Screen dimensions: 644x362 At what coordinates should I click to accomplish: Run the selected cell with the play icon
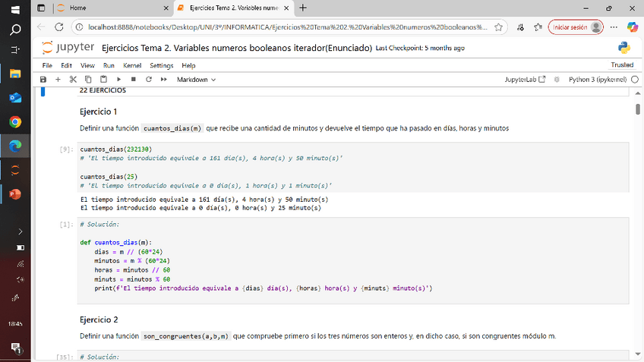118,79
